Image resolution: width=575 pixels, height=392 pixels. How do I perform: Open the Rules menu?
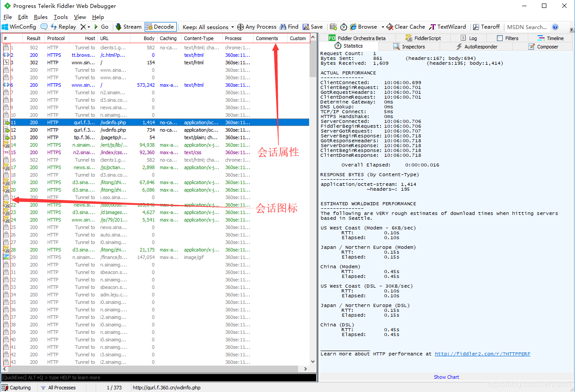click(x=41, y=17)
